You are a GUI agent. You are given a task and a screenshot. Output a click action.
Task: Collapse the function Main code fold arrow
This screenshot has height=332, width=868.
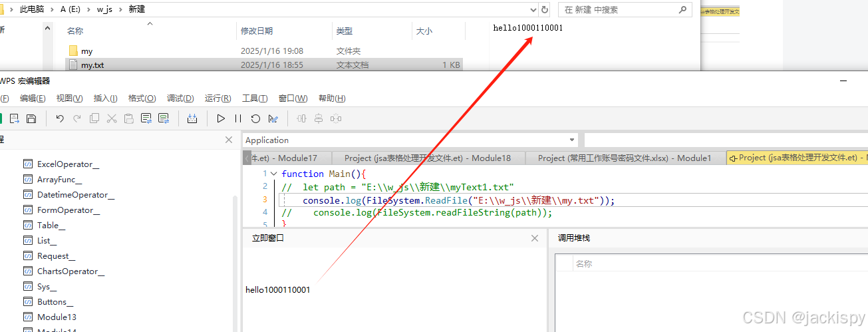click(275, 174)
